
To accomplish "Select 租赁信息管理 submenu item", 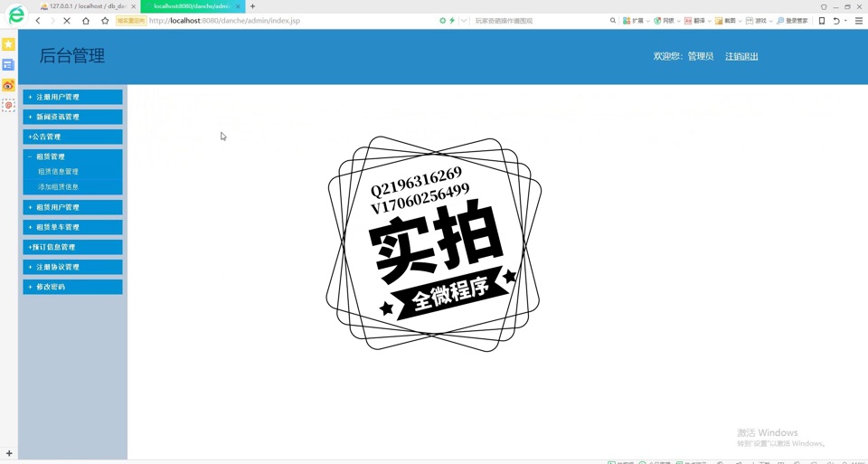I will coord(58,172).
